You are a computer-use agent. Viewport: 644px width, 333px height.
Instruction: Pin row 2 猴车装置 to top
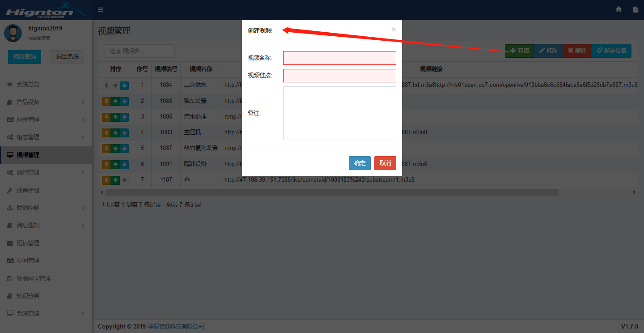click(106, 101)
